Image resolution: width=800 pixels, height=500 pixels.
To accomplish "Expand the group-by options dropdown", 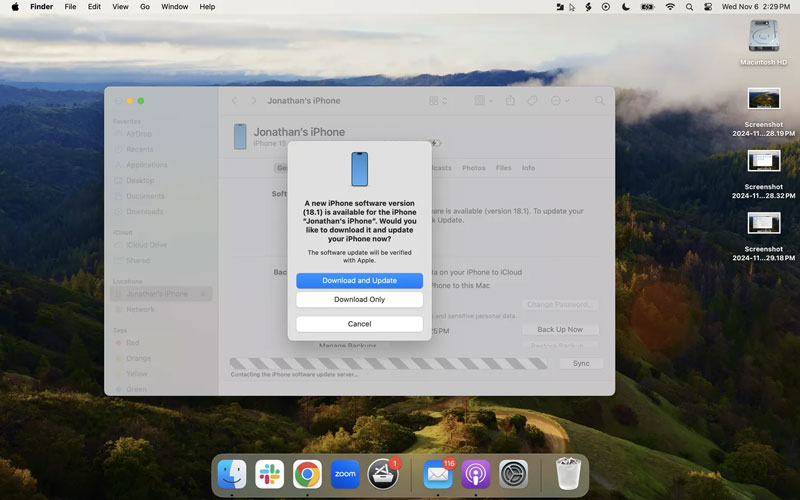I will (483, 101).
